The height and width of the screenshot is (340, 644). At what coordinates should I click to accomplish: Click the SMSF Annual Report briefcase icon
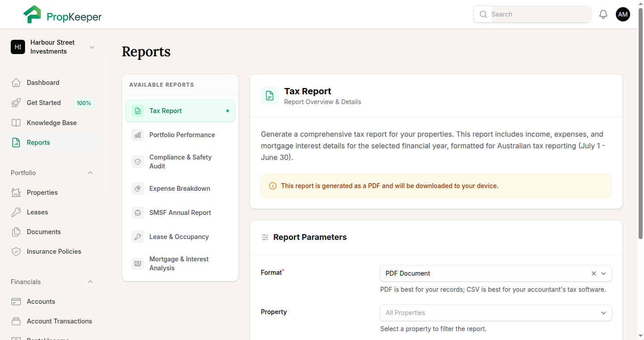point(138,213)
